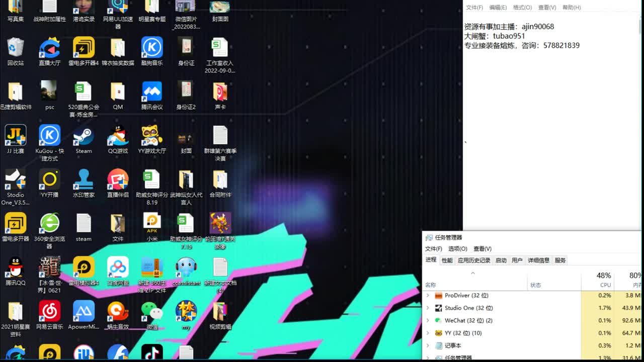Open the 迅捷剪辑软件 folder
Viewport: 644px width, 362px height.
15,96
